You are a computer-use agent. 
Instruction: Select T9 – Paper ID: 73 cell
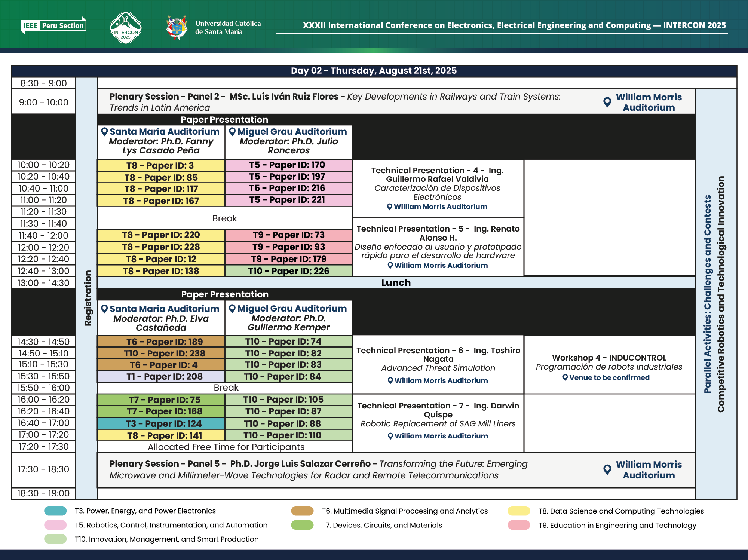tap(289, 235)
